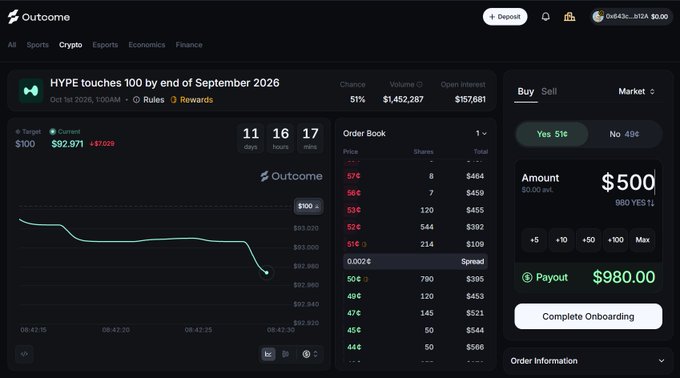Select the 53¢ ask row
The image size is (680, 378).
pyautogui.click(x=415, y=210)
